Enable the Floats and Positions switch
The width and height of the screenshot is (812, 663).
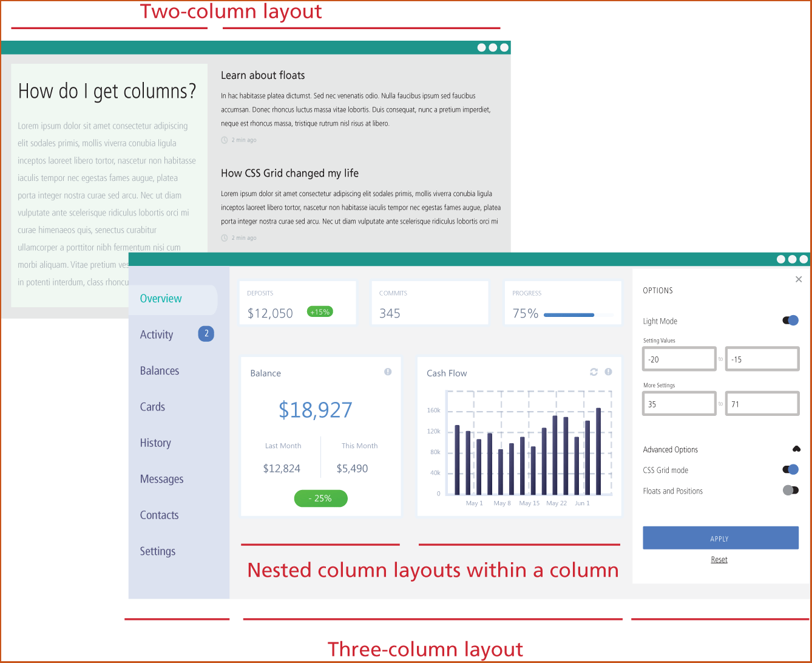click(790, 490)
